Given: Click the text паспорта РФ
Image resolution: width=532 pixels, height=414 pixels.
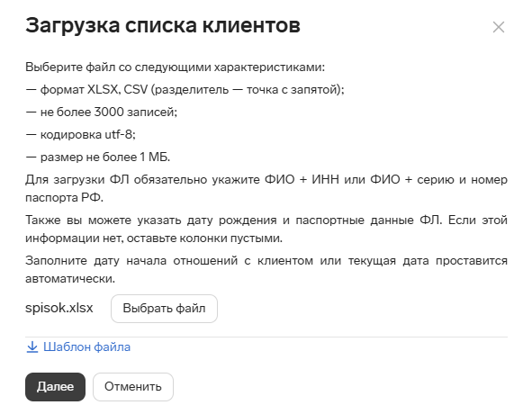Looking at the screenshot, I should [x=64, y=197].
